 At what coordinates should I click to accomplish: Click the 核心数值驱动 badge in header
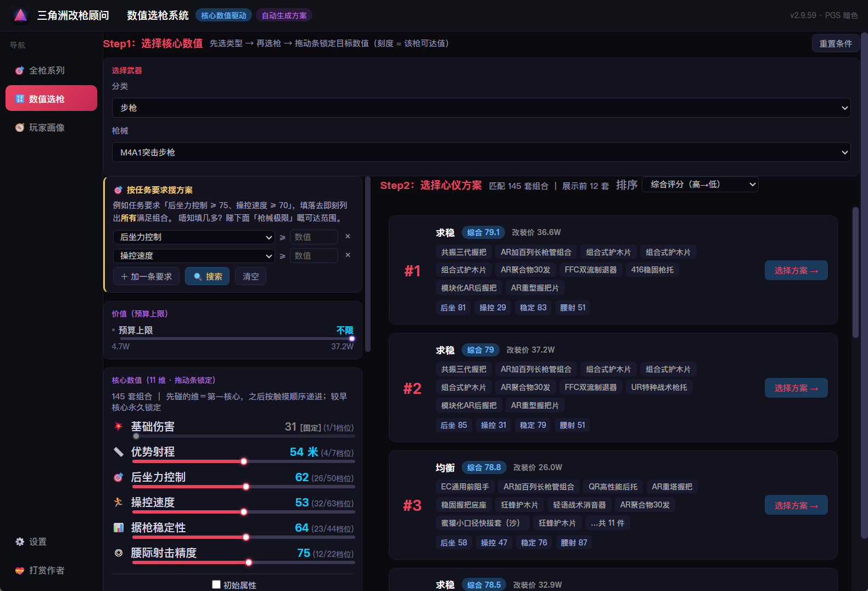click(223, 15)
